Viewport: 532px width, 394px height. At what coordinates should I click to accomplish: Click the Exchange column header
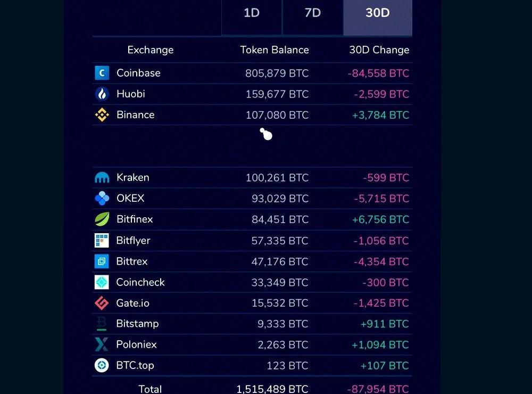(x=151, y=50)
